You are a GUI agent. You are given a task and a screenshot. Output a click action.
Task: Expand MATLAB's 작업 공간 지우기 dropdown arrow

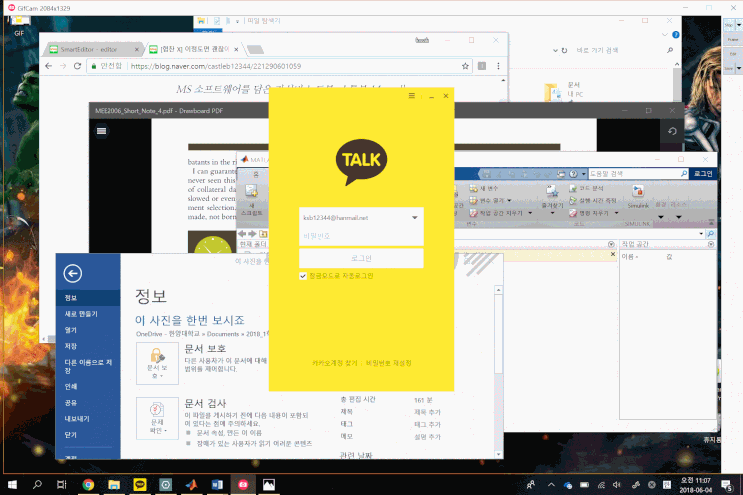530,213
